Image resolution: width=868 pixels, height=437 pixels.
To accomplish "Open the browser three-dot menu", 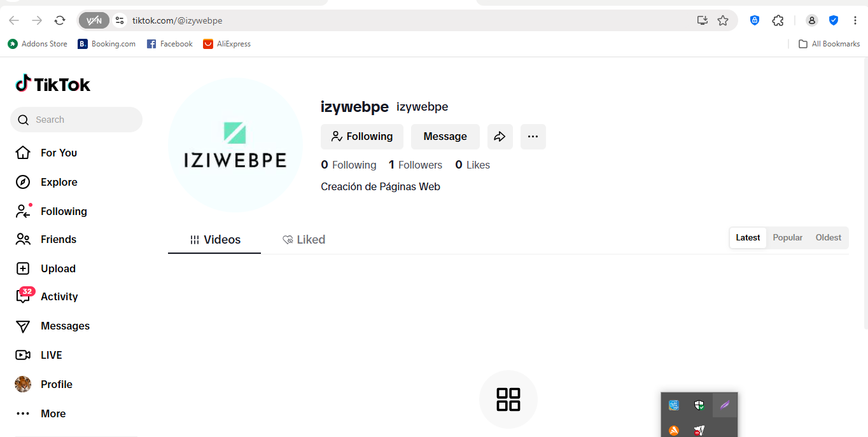I will coord(854,20).
